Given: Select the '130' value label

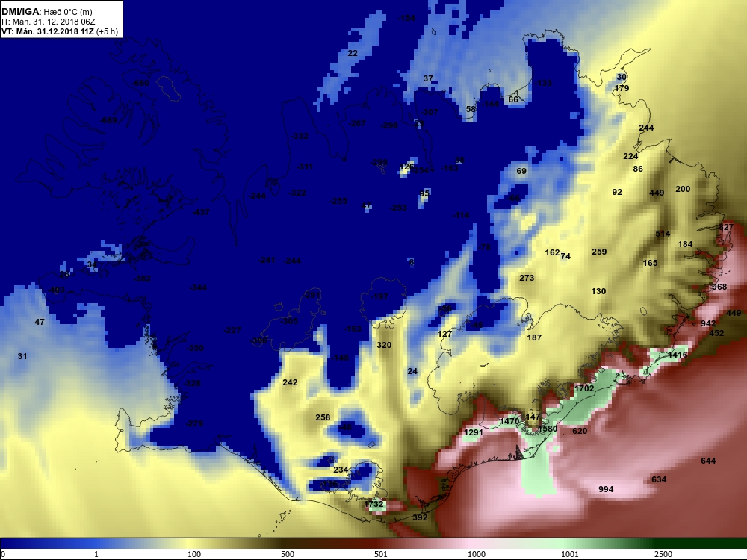Looking at the screenshot, I should pyautogui.click(x=598, y=291).
